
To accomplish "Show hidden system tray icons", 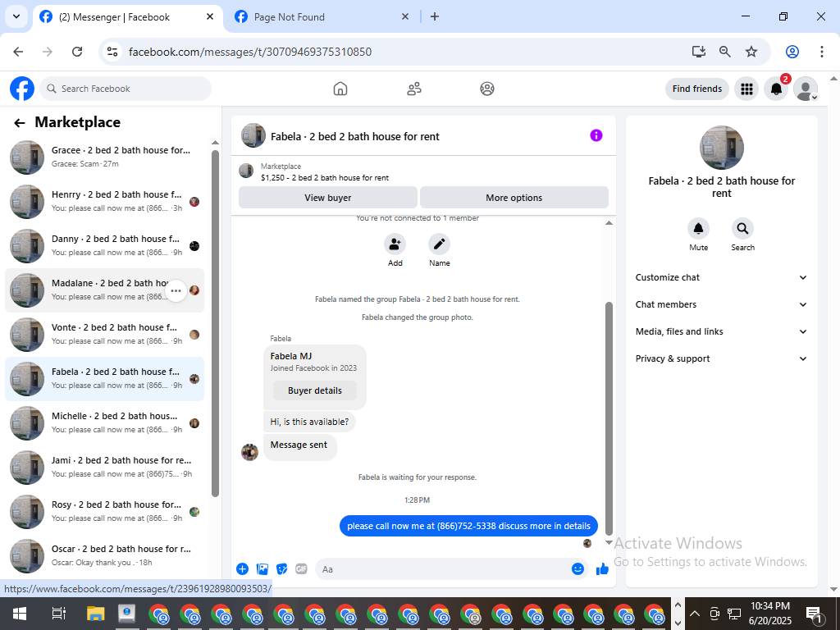I will 694,614.
